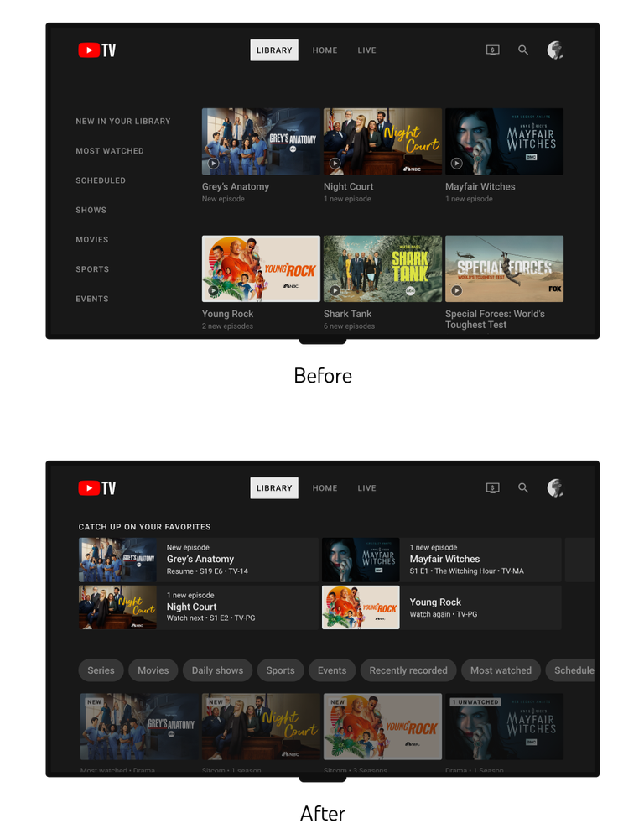Image resolution: width=644 pixels, height=839 pixels.
Task: Click the Catch Up On Your Favorites heading
Action: coord(144,527)
